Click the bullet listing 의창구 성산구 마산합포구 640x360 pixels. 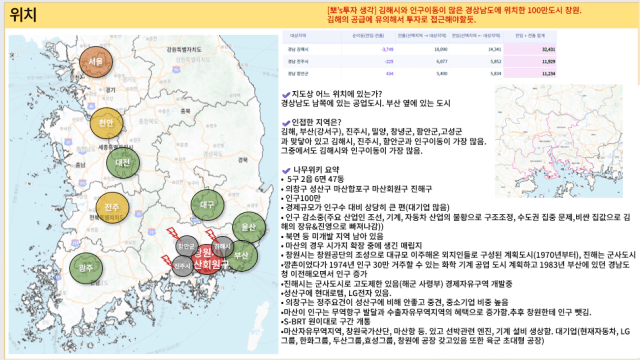[356, 189]
